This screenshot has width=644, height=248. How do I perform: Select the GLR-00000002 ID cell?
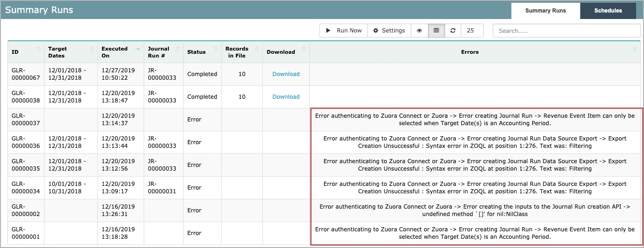click(26, 210)
